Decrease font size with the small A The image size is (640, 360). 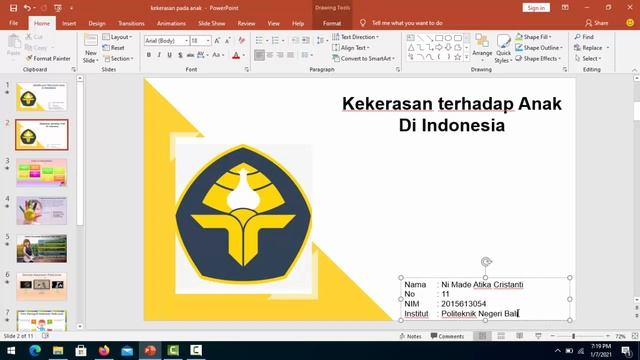point(227,40)
